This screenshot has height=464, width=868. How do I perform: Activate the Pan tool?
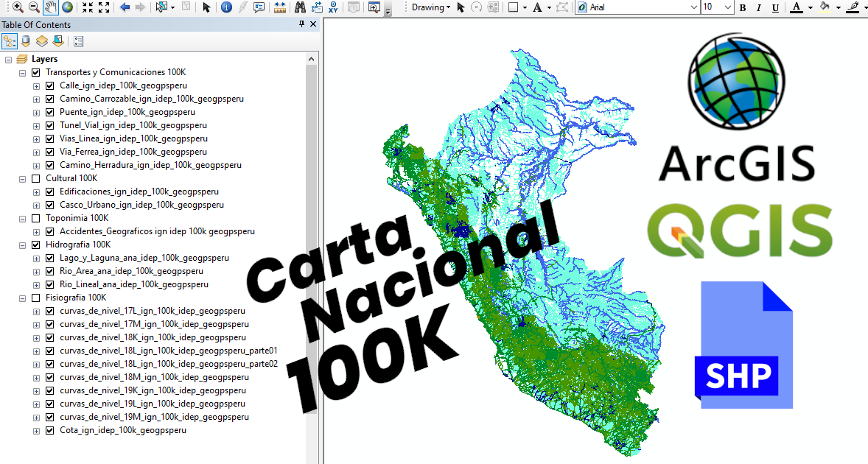(50, 8)
